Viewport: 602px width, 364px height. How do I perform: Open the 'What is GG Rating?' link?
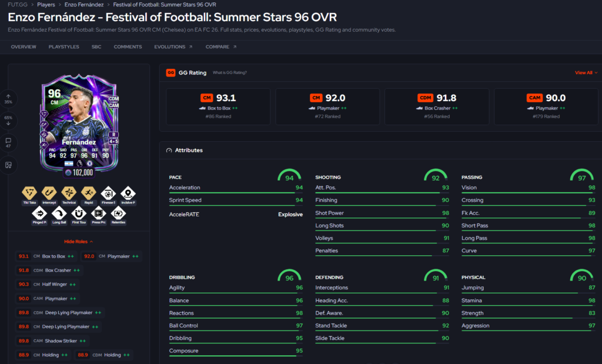point(230,72)
